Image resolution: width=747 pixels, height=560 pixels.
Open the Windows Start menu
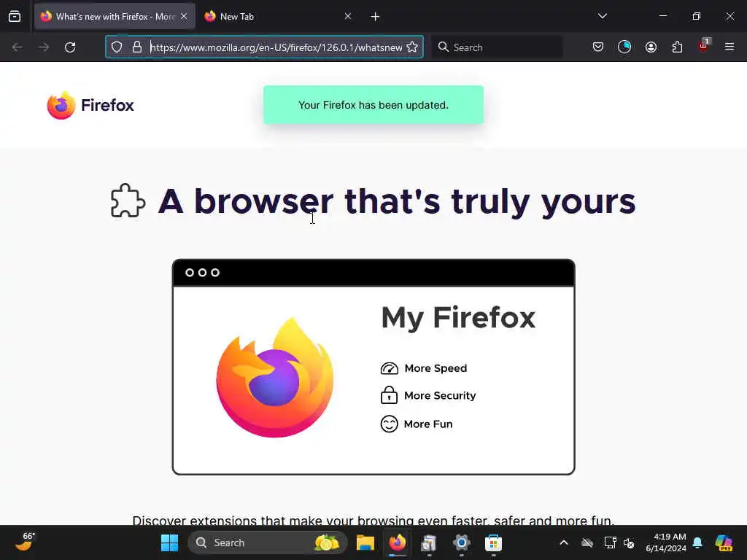tap(169, 542)
